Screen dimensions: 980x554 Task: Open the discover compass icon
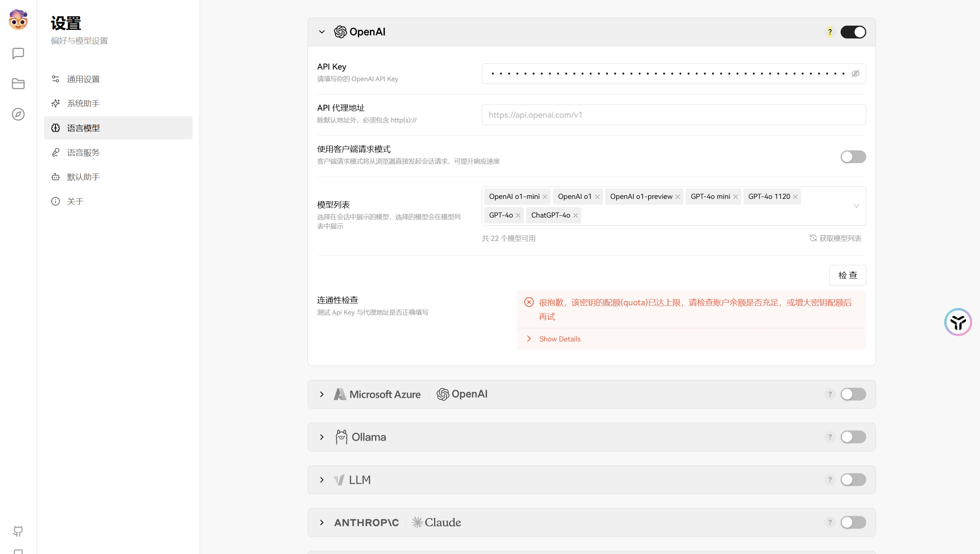coord(18,114)
